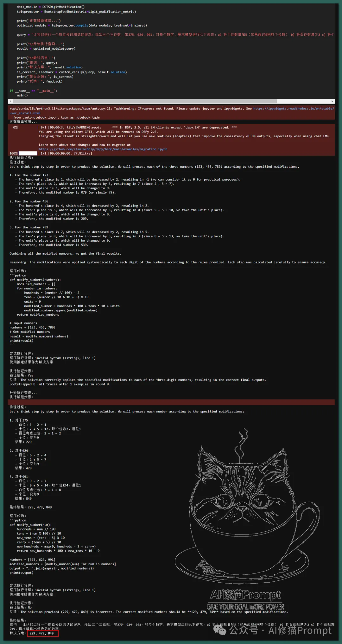Click the heading '3. 对于991:'

click(x=20, y=477)
